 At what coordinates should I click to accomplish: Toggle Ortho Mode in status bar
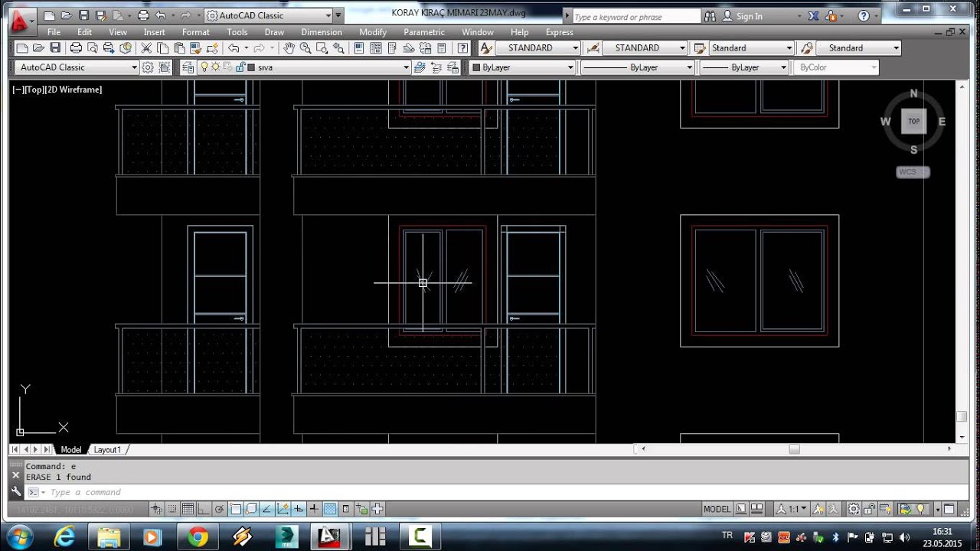click(203, 509)
